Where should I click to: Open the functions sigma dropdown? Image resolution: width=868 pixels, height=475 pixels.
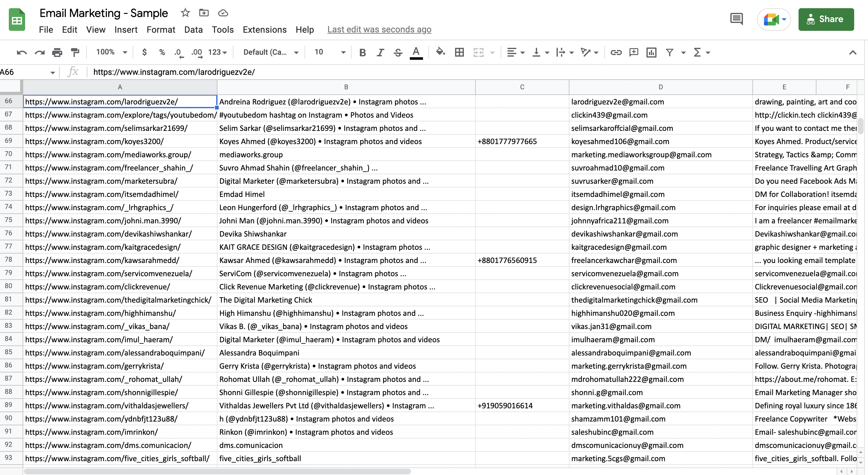pyautogui.click(x=702, y=52)
